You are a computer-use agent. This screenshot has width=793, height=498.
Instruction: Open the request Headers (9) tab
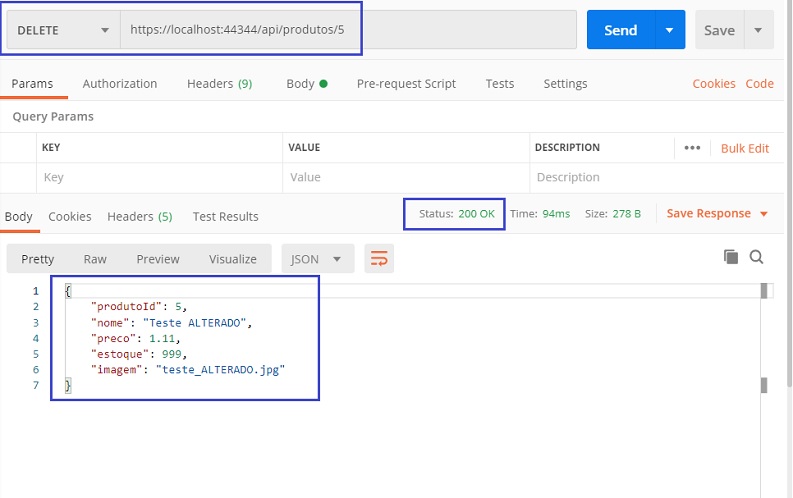point(219,84)
